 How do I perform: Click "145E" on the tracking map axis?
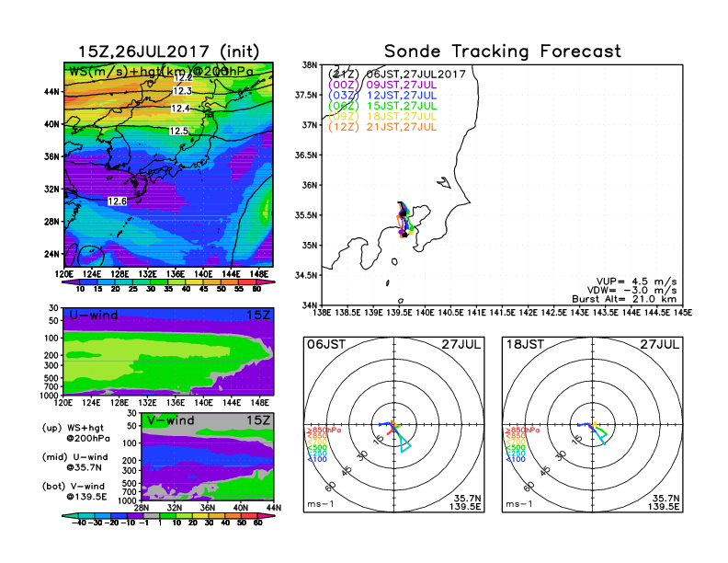click(683, 313)
